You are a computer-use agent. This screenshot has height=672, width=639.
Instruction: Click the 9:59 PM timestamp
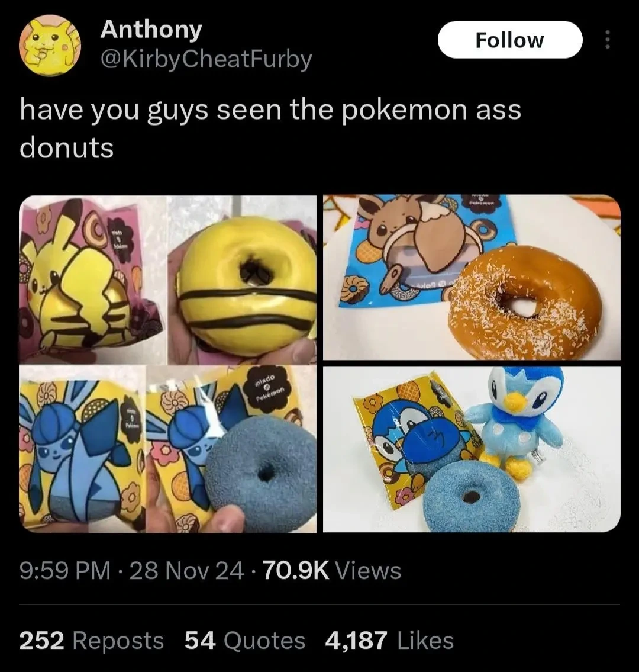[x=65, y=571]
